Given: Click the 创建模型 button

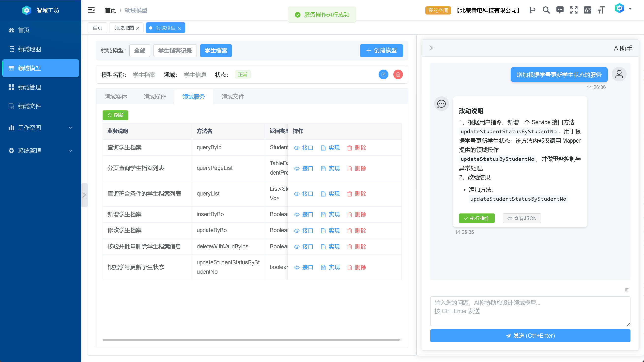Looking at the screenshot, I should (x=381, y=51).
